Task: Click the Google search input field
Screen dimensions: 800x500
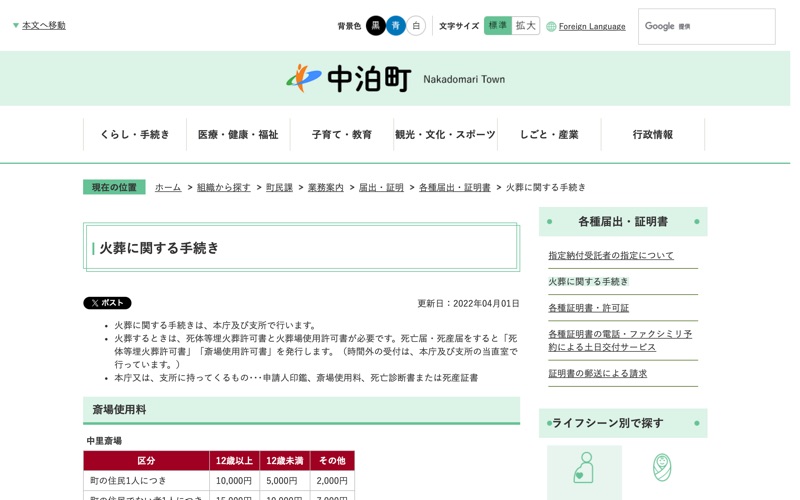Action: tap(707, 26)
